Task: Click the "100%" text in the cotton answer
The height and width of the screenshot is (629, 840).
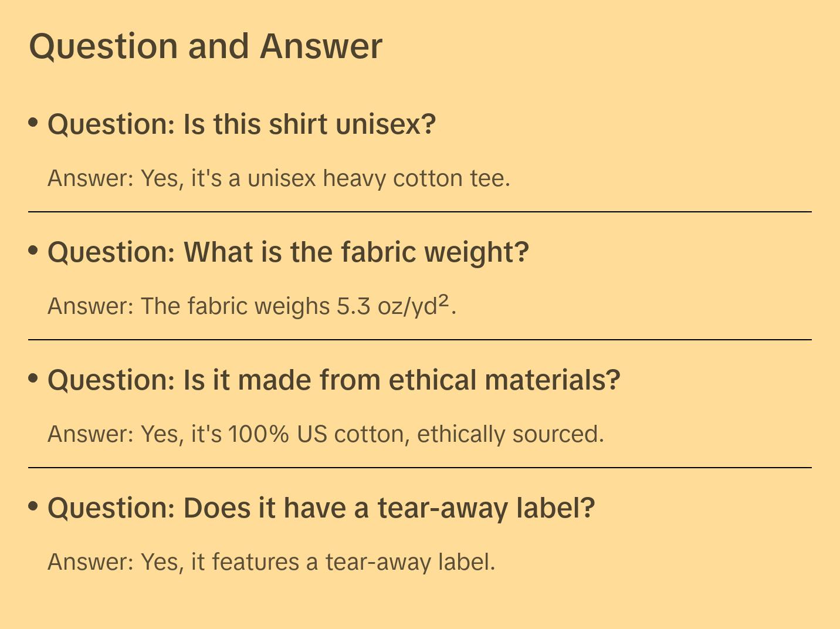Action: click(x=259, y=434)
